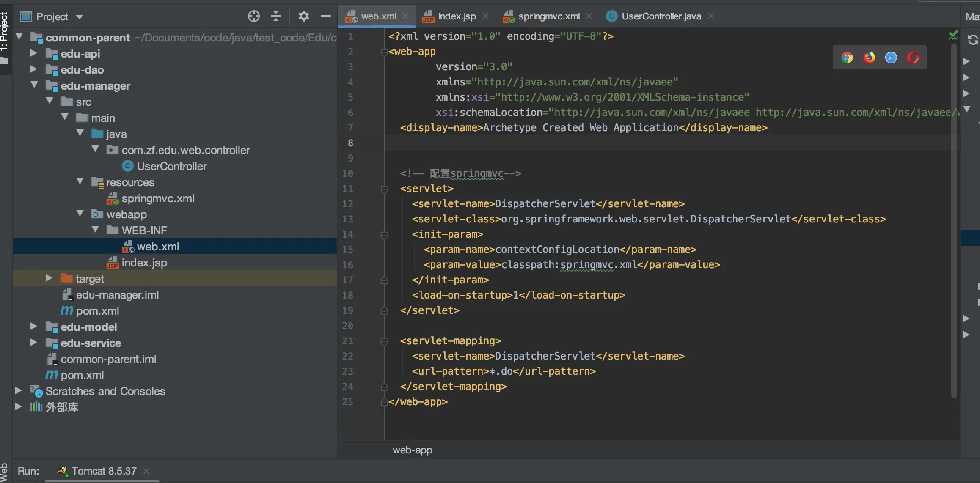Click the Collapse All icon in Project panel

(x=276, y=16)
